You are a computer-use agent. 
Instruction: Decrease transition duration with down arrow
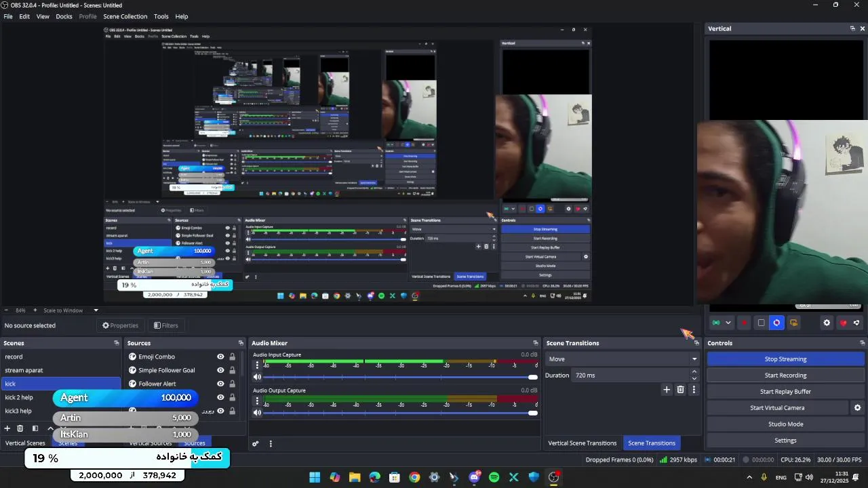694,378
